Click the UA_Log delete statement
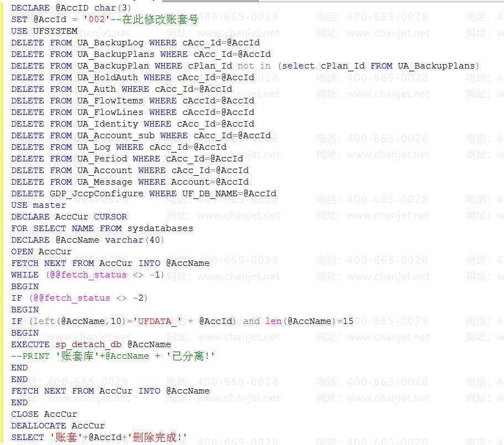Viewport: 504px width, 445px height. (x=119, y=147)
